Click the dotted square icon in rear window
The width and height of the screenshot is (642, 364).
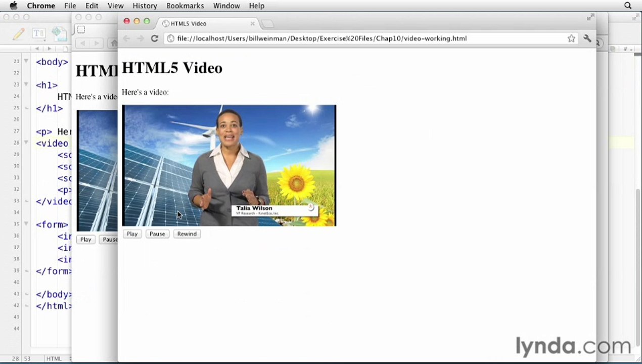tap(81, 30)
